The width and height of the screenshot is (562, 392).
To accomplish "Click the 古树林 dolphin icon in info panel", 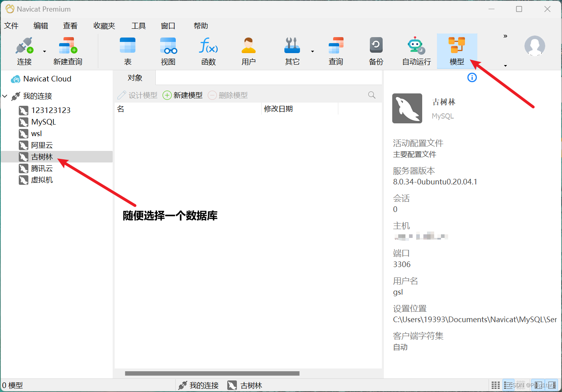I will point(407,108).
